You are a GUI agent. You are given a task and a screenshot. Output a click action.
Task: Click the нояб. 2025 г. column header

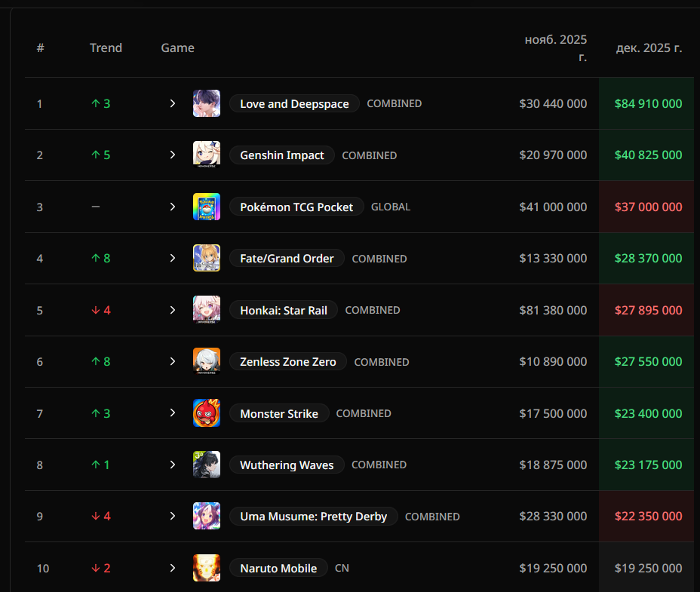(x=556, y=48)
